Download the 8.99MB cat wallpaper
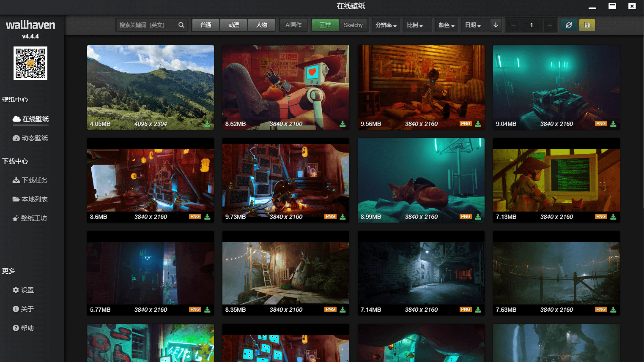 tap(478, 217)
